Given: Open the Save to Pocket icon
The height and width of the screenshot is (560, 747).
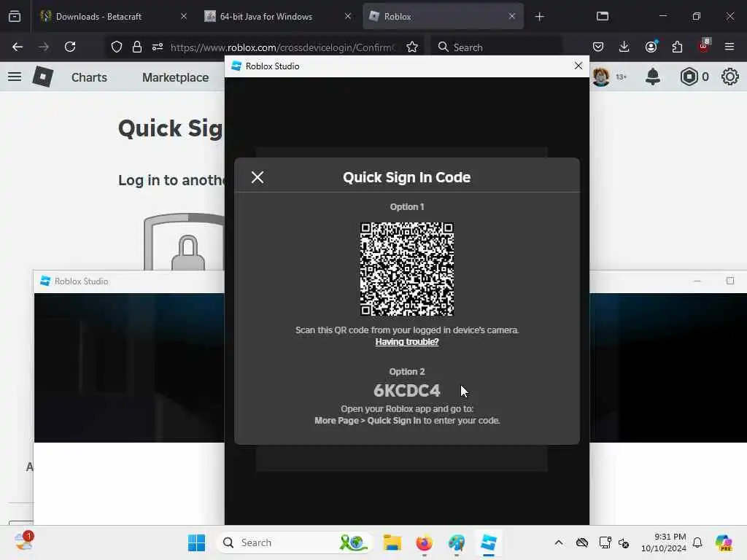Looking at the screenshot, I should 598,47.
